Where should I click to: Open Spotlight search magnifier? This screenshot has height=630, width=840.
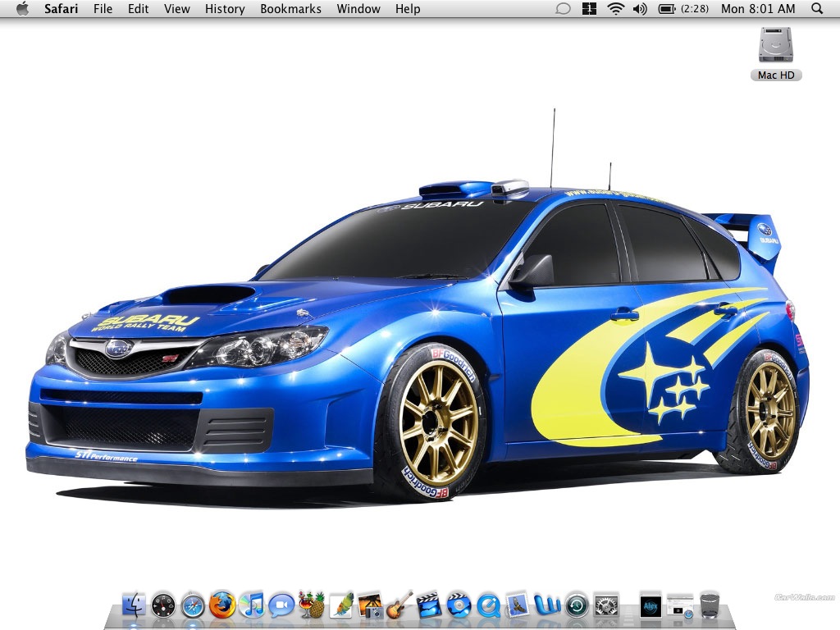pyautogui.click(x=817, y=8)
